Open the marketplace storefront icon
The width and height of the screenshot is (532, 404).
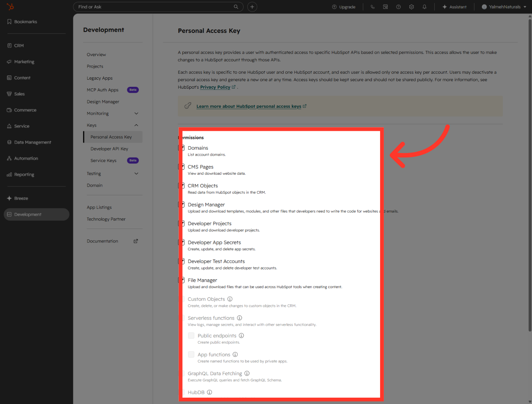[x=385, y=7]
